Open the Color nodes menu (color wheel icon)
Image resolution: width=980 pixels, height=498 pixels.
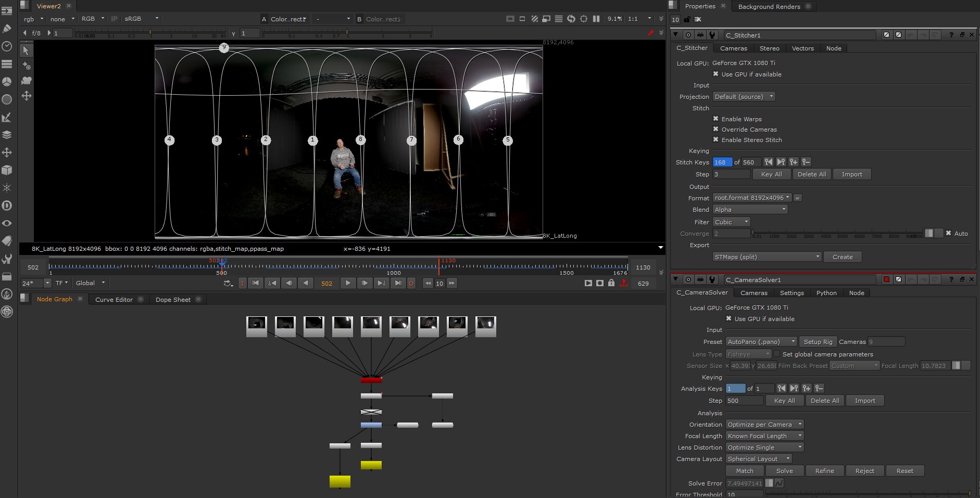(7, 82)
